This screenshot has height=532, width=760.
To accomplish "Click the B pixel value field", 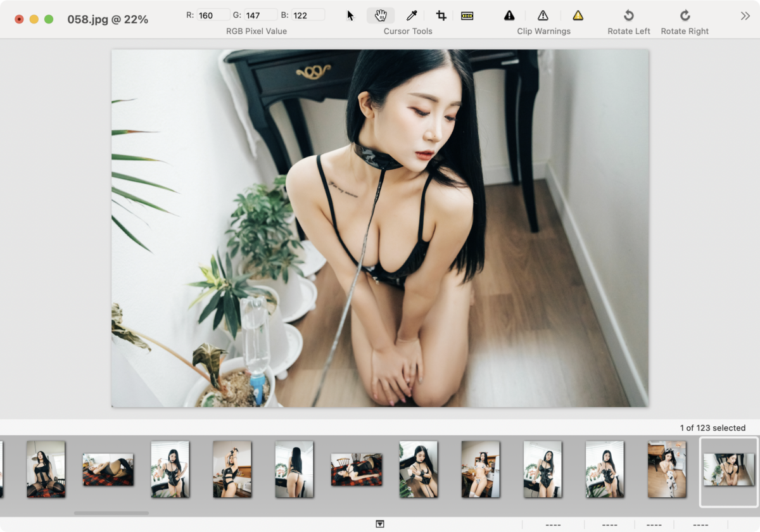I will [x=308, y=15].
